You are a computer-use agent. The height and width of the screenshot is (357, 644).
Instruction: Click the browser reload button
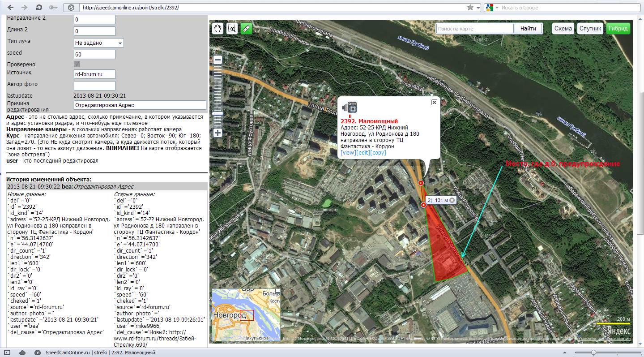39,8
